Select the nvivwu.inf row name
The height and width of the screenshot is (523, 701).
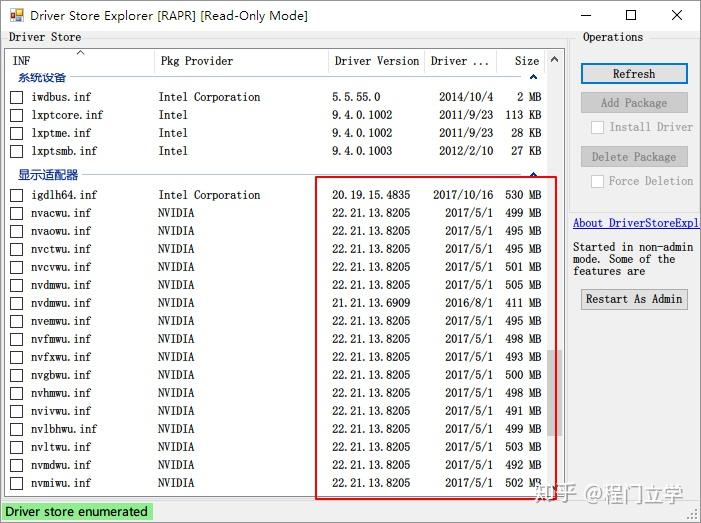(61, 411)
